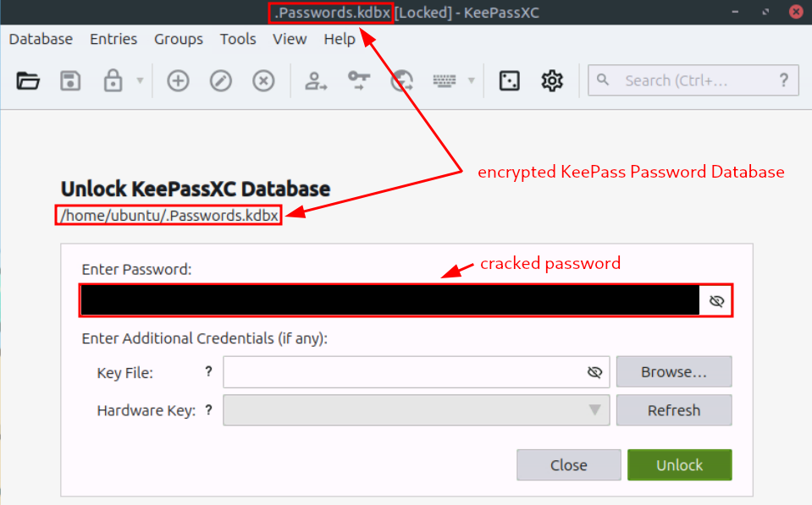Browse for a key file
The height and width of the screenshot is (505, 812).
[673, 371]
